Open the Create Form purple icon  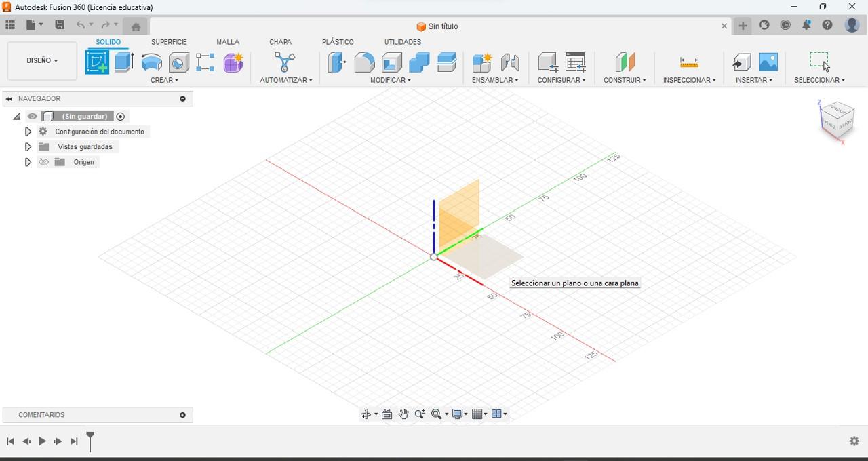click(x=233, y=62)
